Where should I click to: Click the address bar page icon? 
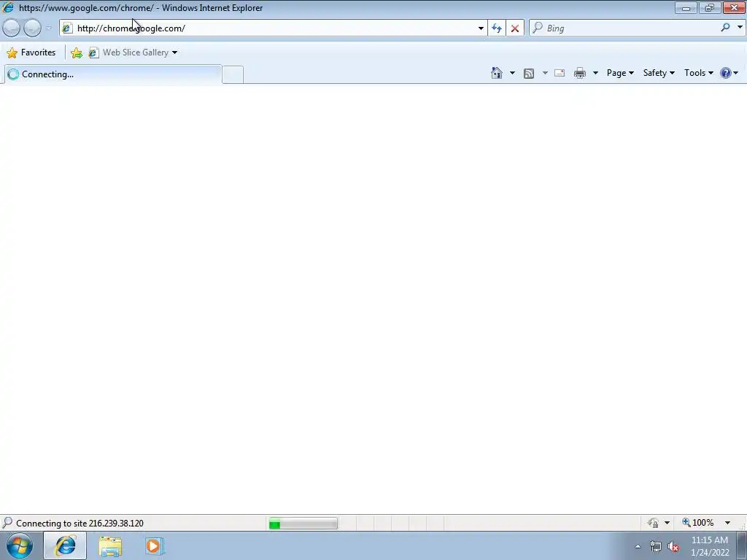tap(67, 28)
